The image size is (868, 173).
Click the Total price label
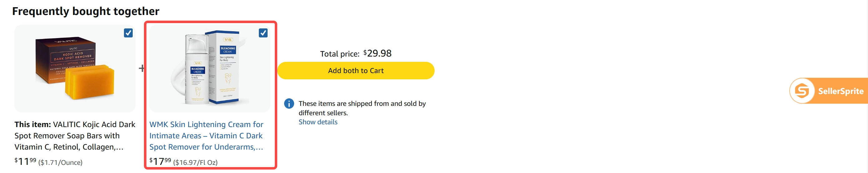coord(340,54)
